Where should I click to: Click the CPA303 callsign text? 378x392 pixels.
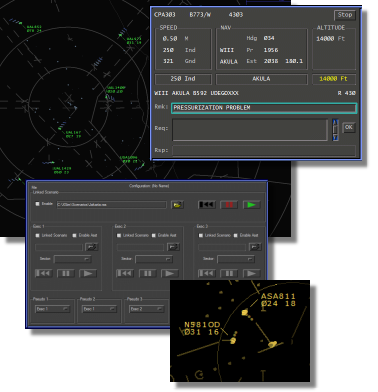[x=165, y=15]
